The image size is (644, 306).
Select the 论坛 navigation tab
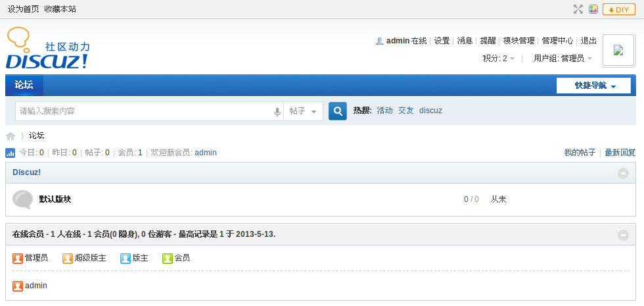24,85
